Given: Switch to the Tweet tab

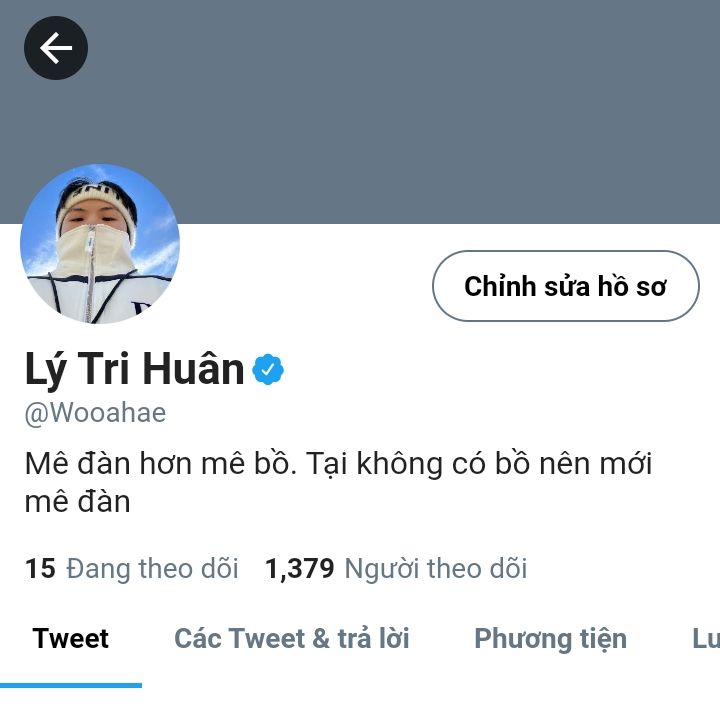Looking at the screenshot, I should pyautogui.click(x=71, y=639).
